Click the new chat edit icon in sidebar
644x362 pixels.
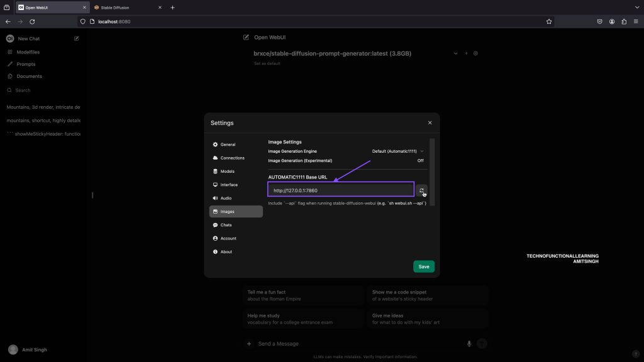[77, 39]
